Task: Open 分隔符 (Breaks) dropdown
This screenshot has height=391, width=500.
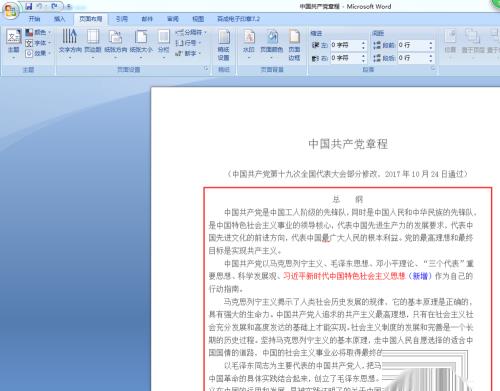Action: (191, 32)
